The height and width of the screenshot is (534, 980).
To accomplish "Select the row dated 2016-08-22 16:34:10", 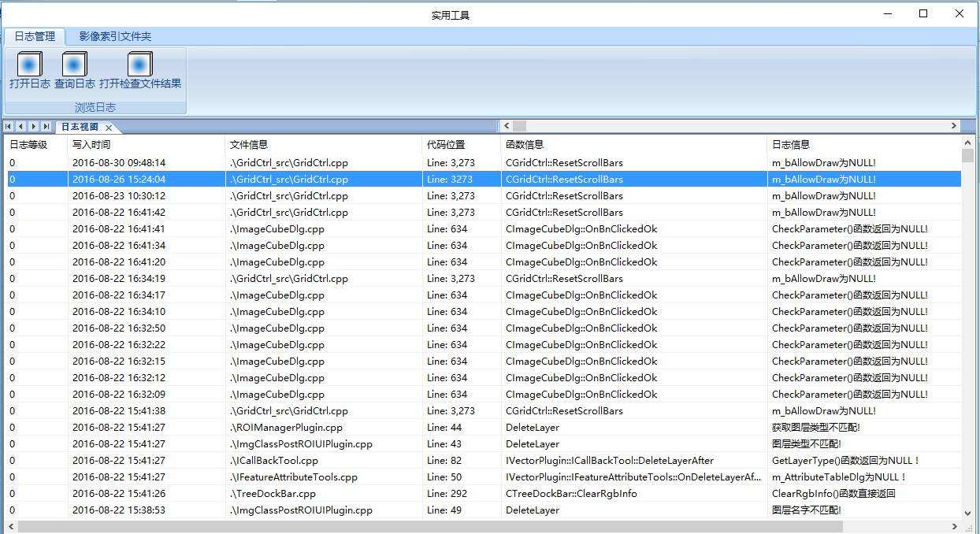I will (x=484, y=312).
